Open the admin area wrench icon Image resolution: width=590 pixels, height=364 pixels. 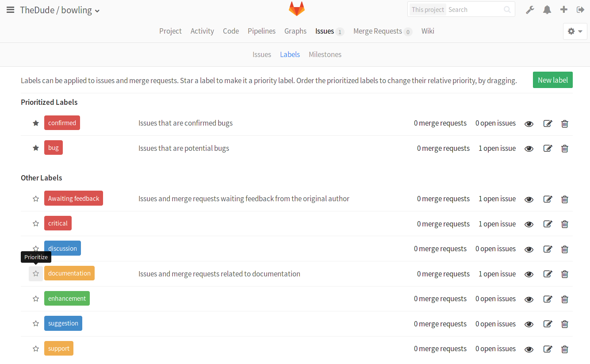[530, 10]
